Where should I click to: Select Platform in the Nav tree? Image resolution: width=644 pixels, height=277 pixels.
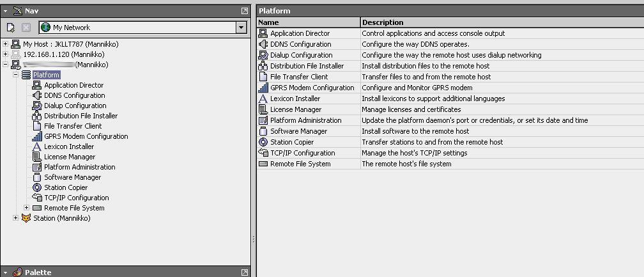tap(47, 75)
